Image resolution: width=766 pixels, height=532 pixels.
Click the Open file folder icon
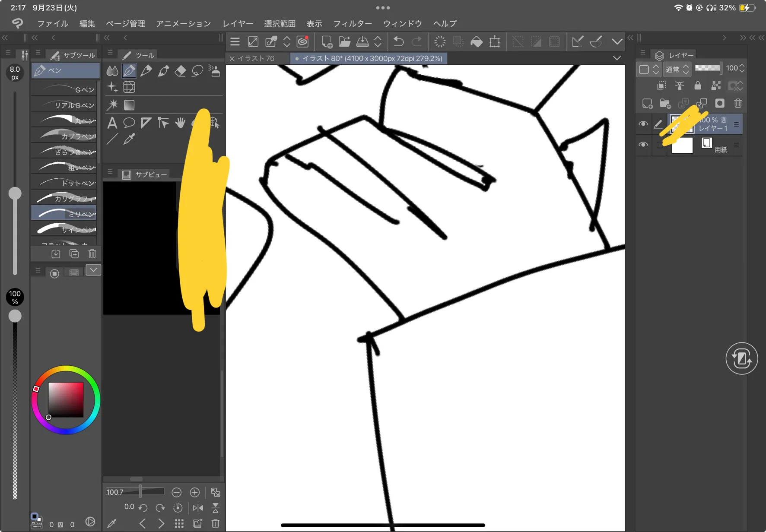pyautogui.click(x=344, y=41)
